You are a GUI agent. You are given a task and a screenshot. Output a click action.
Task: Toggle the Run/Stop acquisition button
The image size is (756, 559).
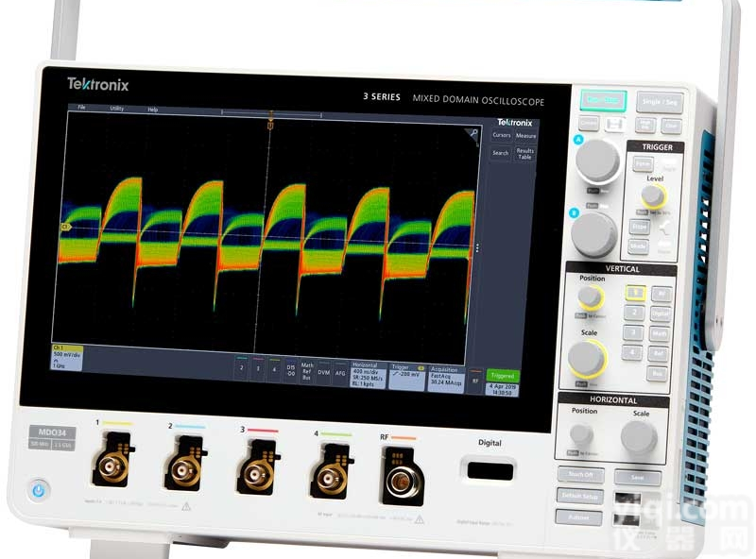click(x=601, y=98)
